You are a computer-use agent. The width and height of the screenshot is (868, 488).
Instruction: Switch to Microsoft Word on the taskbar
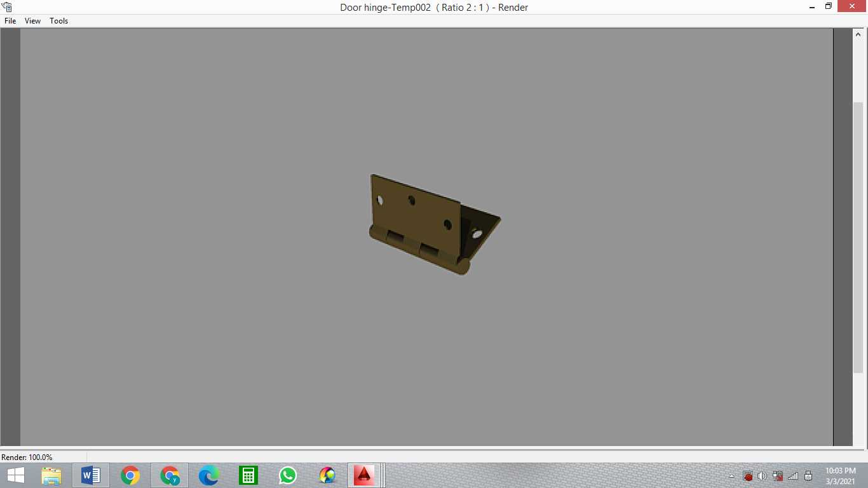pos(91,475)
